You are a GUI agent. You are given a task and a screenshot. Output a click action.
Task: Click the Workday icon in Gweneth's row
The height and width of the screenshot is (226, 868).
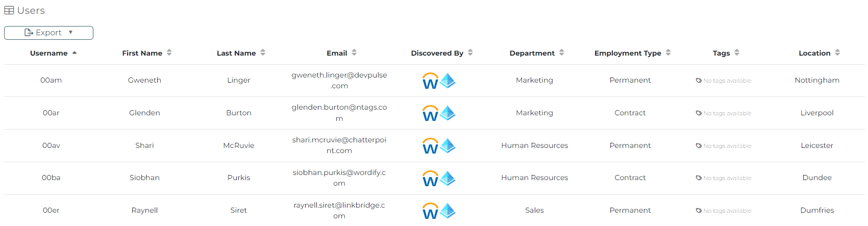[x=430, y=81]
